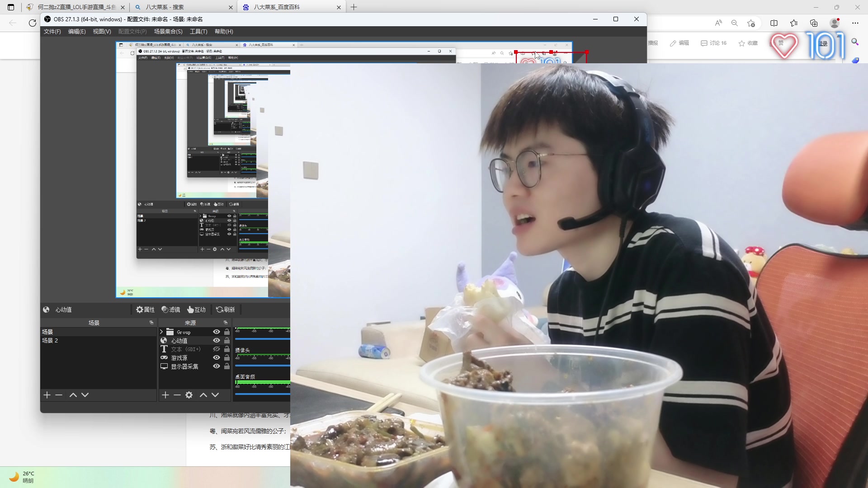
Task: Open Edge's three-dot settings menu
Action: click(x=855, y=23)
